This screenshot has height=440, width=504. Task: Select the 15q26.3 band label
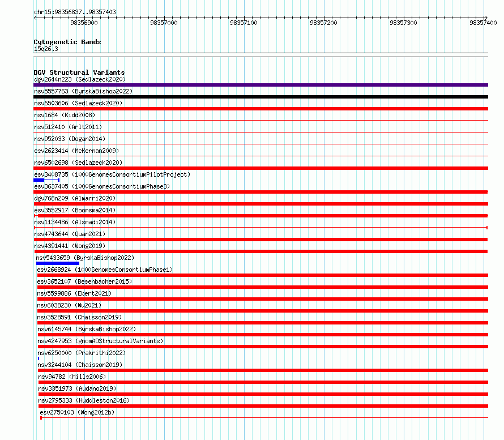46,49
